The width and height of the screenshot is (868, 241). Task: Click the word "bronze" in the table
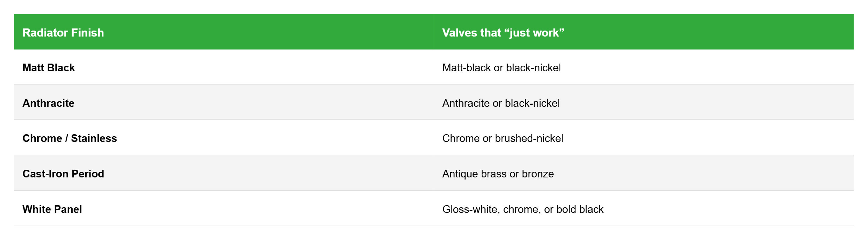[x=538, y=174]
